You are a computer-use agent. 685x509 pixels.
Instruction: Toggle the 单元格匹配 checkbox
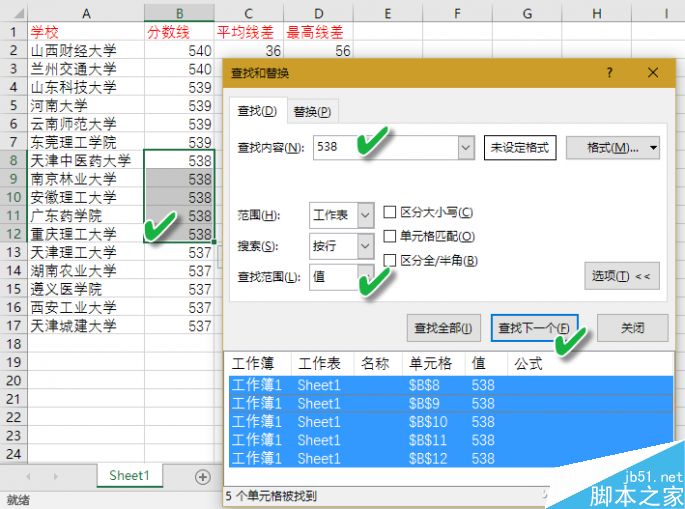tap(391, 236)
